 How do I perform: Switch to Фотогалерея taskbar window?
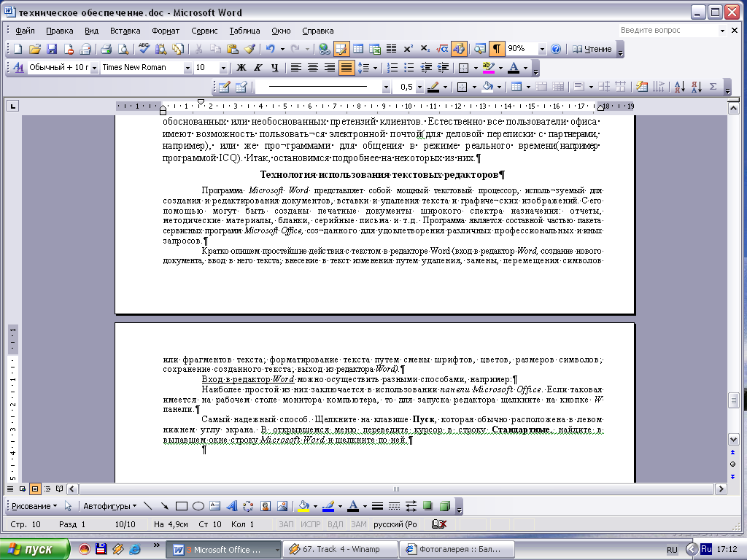(x=457, y=550)
